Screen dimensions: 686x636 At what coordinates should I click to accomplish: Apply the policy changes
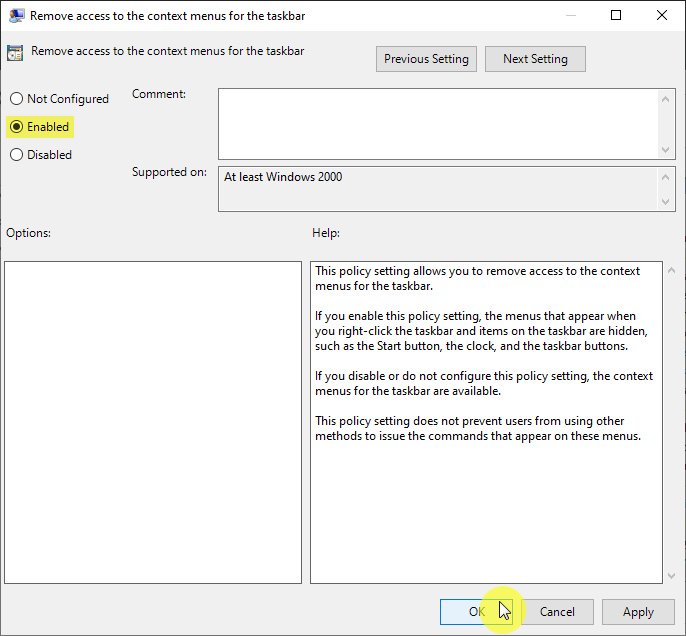coord(638,612)
